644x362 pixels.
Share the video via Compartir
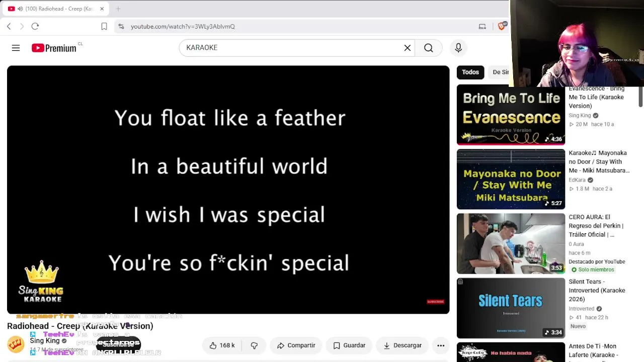(296, 345)
